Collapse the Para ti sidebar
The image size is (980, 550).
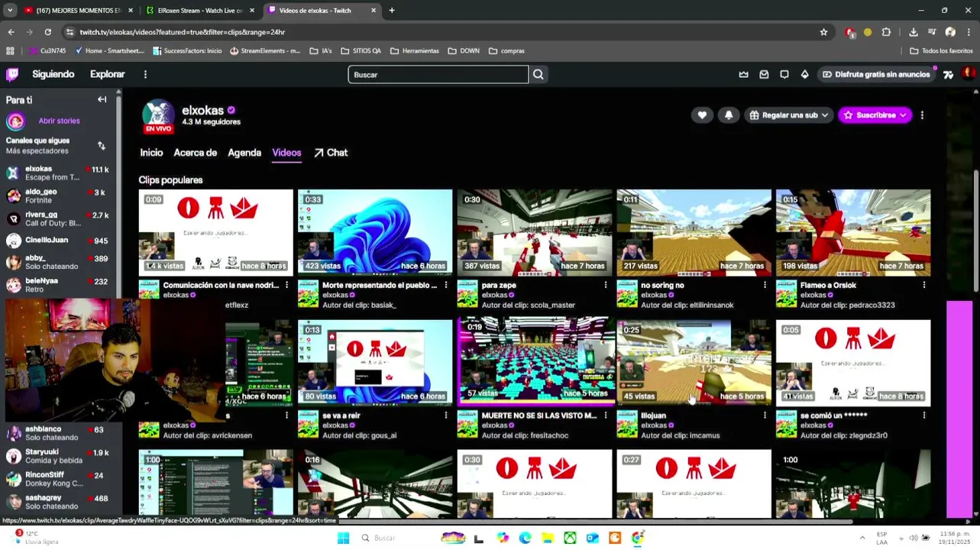tap(102, 99)
